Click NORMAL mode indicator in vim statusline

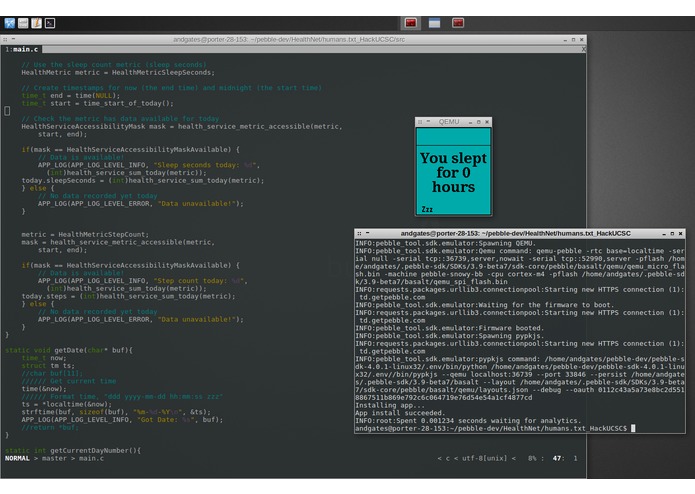pos(17,458)
